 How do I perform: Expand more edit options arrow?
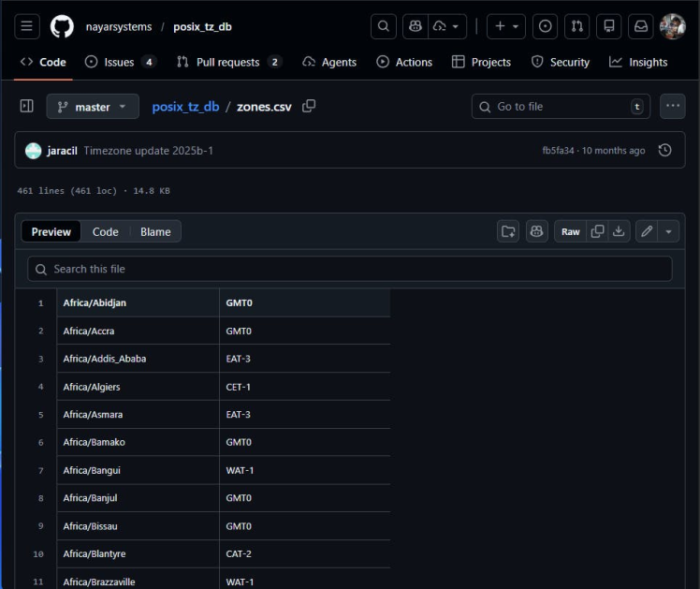point(669,231)
